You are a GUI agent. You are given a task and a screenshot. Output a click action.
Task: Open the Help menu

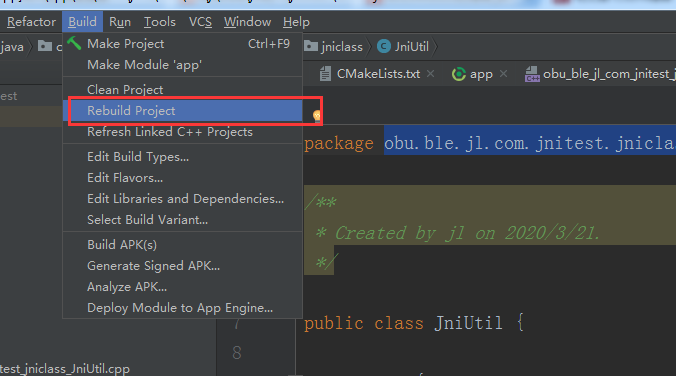coord(296,22)
